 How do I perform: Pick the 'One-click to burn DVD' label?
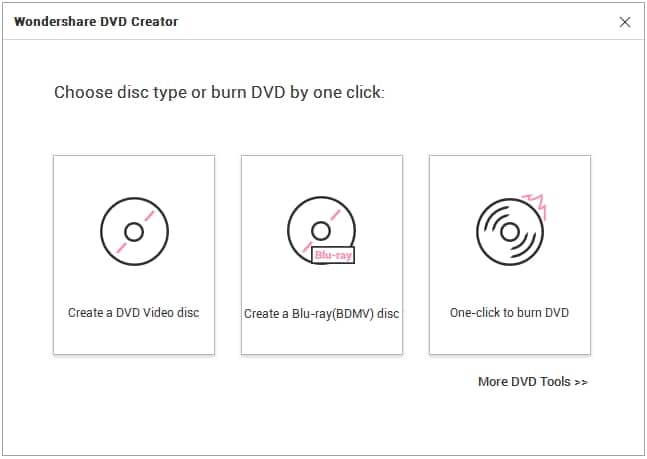509,313
